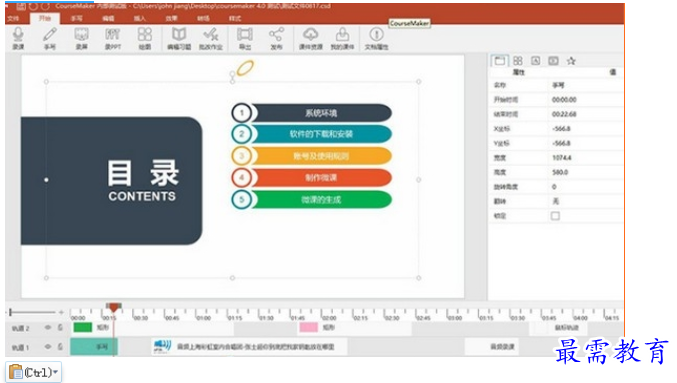Click the 01:00 mark on timeline ruler
Image resolution: width=677 pixels, height=383 pixels.
coord(203,318)
